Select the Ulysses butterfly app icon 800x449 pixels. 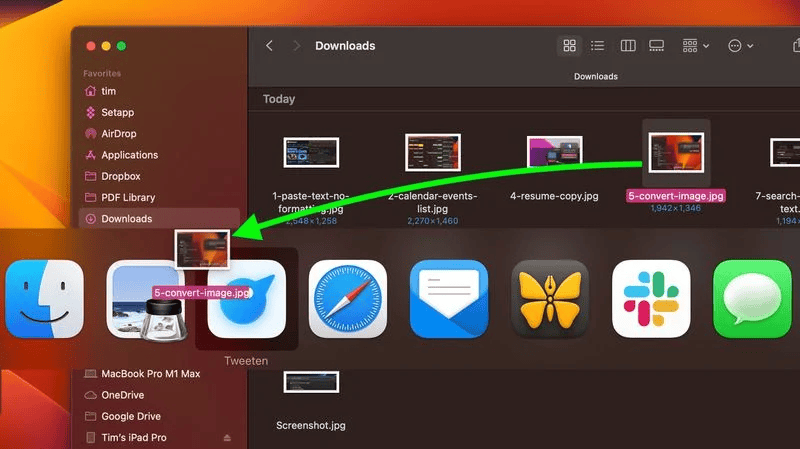[550, 299]
